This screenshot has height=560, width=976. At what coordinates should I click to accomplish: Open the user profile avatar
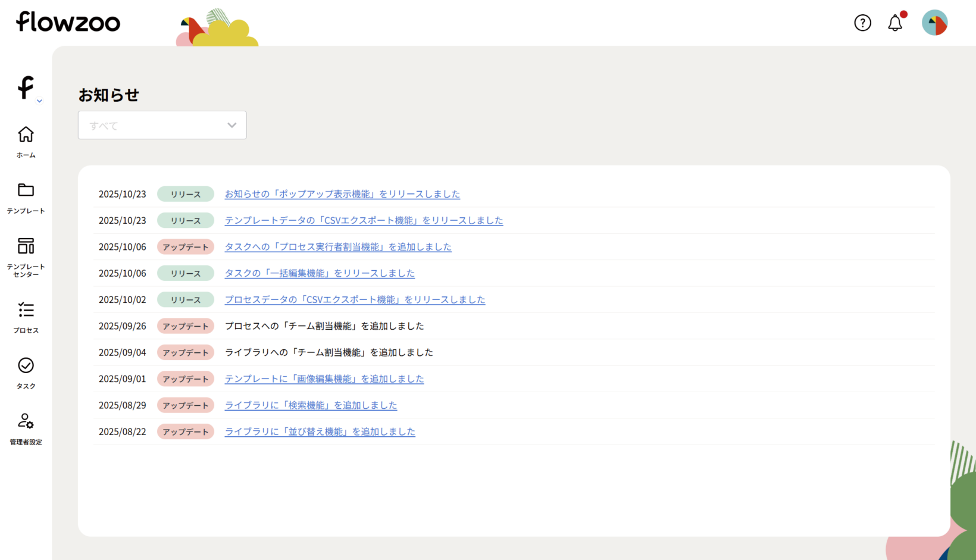(x=934, y=23)
